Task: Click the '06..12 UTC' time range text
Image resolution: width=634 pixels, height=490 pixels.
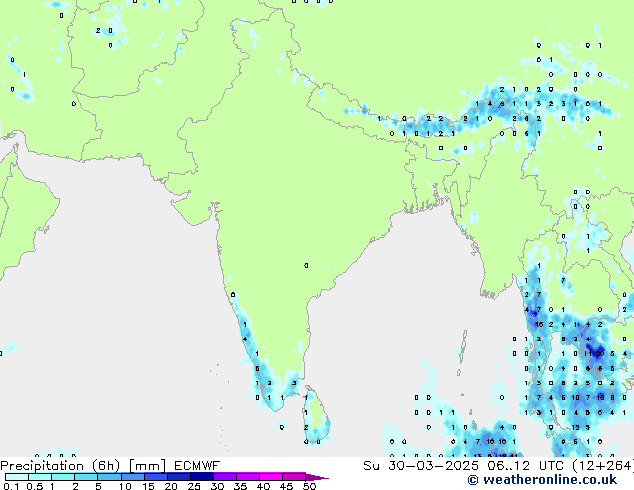Action: [525, 466]
